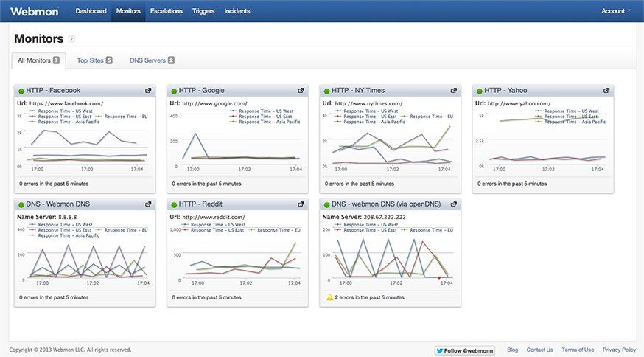The width and height of the screenshot is (644, 357).
Task: Open the HTTP - Reddit monitor title
Action: coord(201,204)
